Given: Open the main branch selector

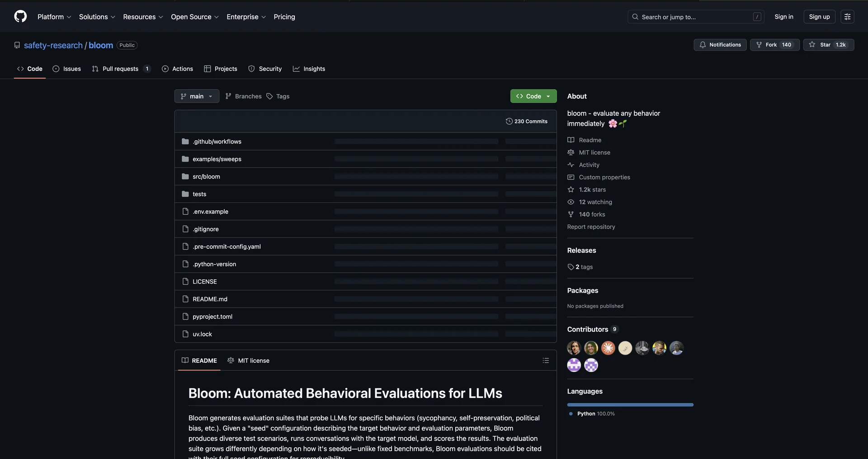Looking at the screenshot, I should (x=197, y=96).
